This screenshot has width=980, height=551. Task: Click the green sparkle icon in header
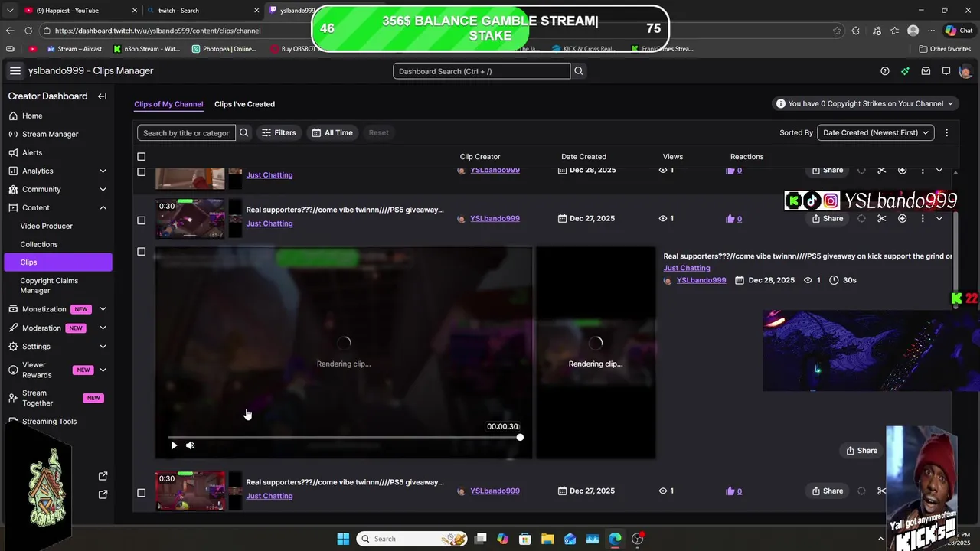pos(905,71)
